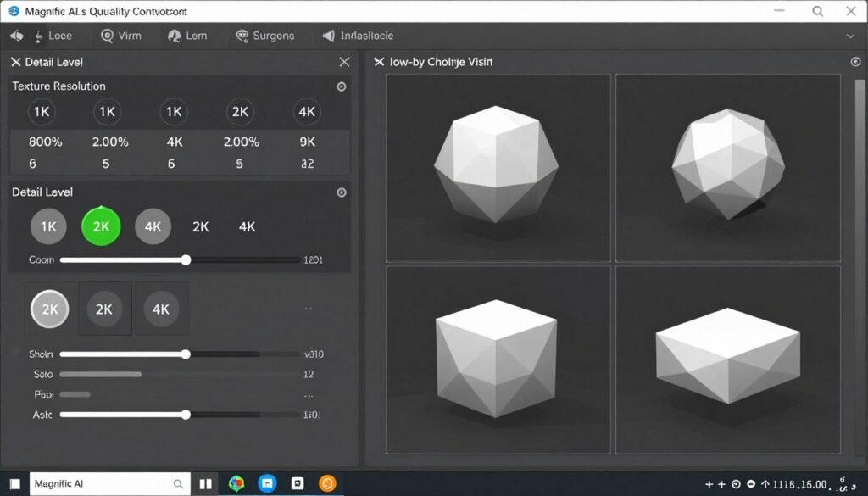Click the 9K value
Viewport: 868px width, 496px height.
pyautogui.click(x=307, y=142)
